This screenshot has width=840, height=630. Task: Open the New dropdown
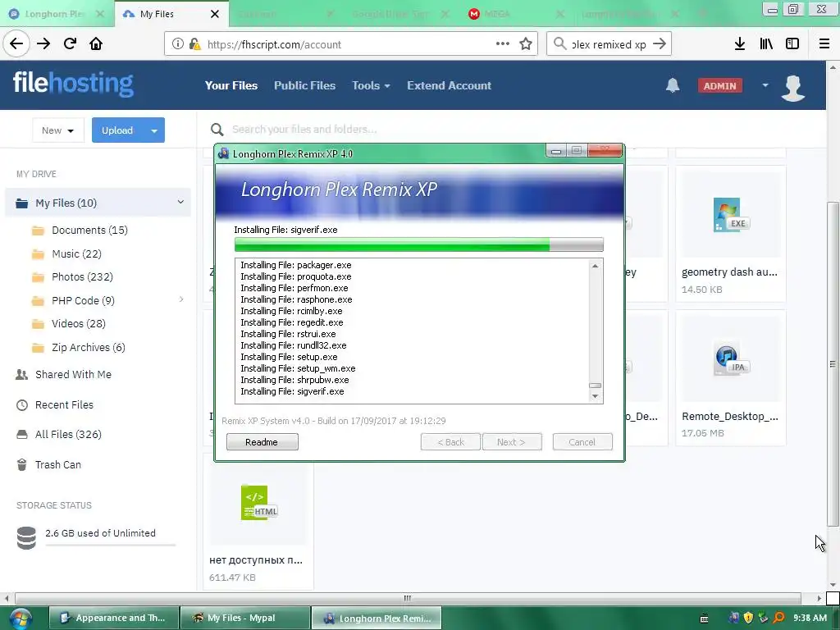58,130
